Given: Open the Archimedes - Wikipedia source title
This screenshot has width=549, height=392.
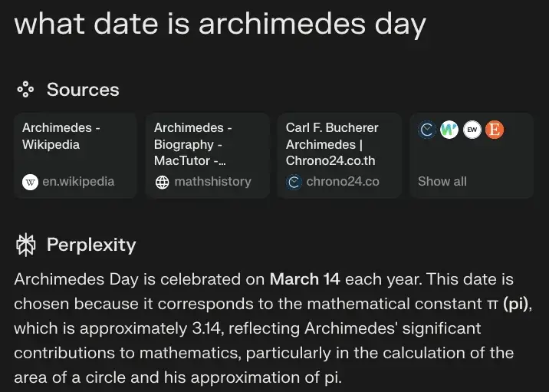Looking at the screenshot, I should (61, 136).
